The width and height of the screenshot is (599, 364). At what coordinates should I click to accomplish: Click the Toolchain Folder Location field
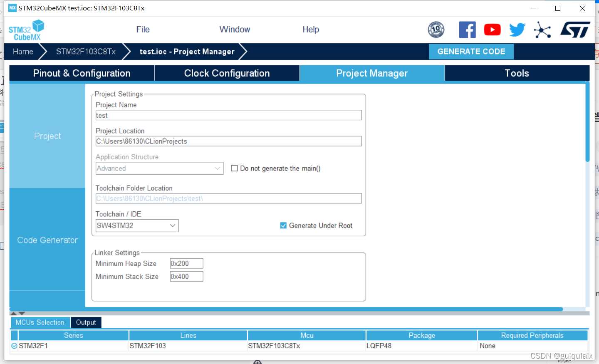click(x=228, y=198)
